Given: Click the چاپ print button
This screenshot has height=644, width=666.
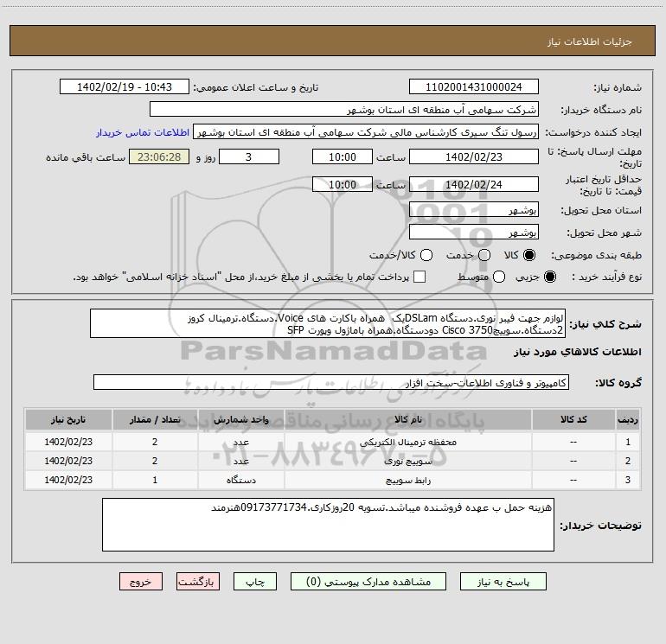Looking at the screenshot, I should [255, 582].
